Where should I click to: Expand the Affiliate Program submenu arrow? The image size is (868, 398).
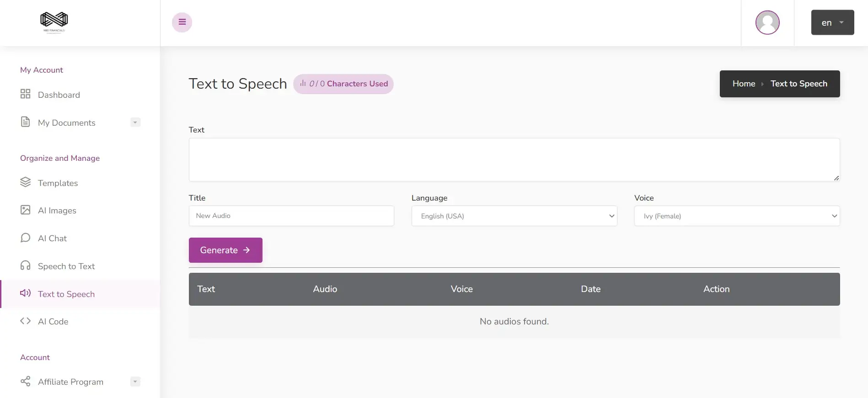(135, 382)
